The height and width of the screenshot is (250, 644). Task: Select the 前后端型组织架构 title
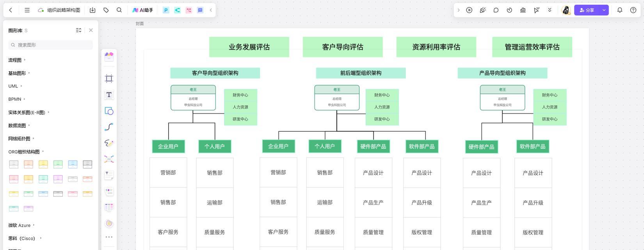click(361, 73)
